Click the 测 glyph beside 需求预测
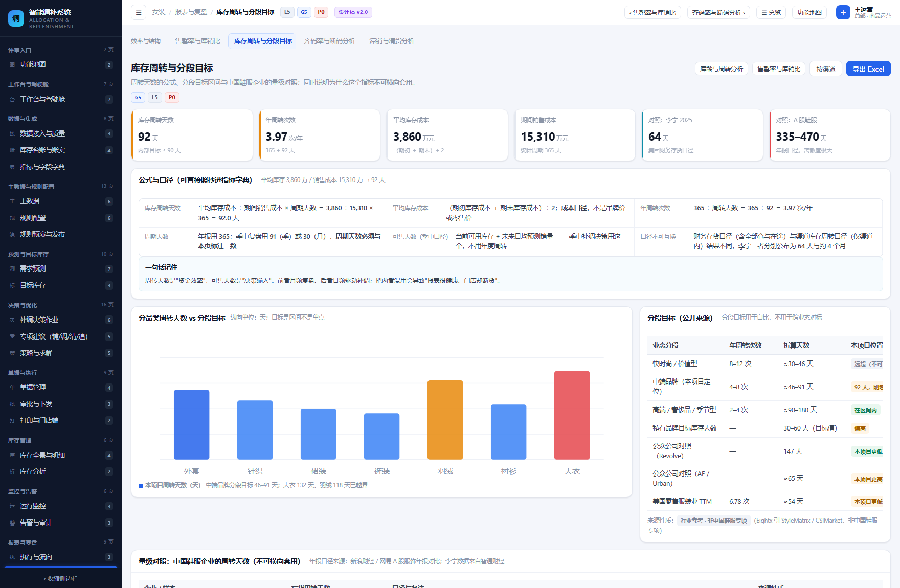 pyautogui.click(x=12, y=269)
